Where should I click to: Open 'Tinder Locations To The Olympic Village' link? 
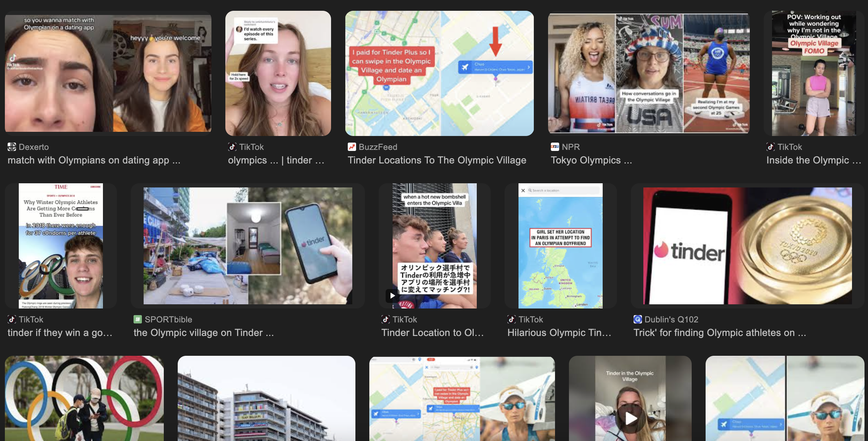click(x=437, y=160)
